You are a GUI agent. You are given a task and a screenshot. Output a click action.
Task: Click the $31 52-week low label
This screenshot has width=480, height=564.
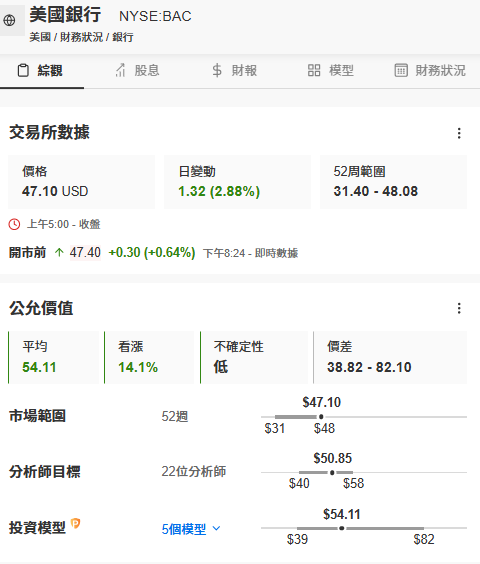(275, 428)
